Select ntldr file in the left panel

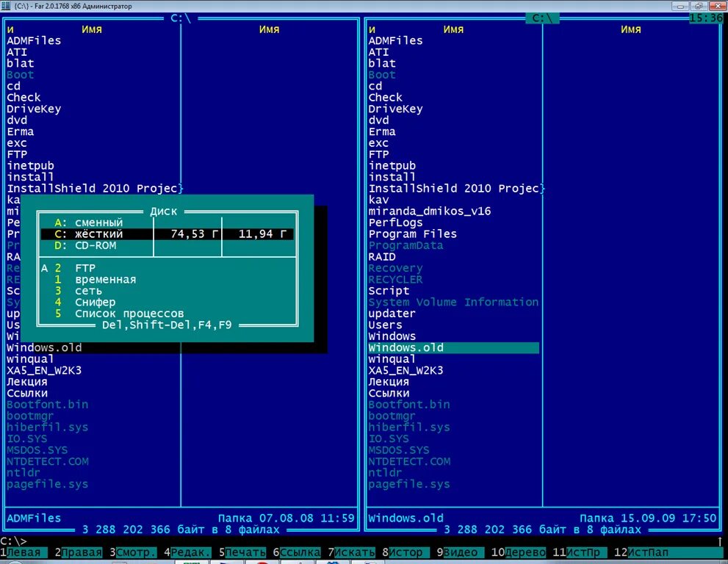pyautogui.click(x=24, y=472)
